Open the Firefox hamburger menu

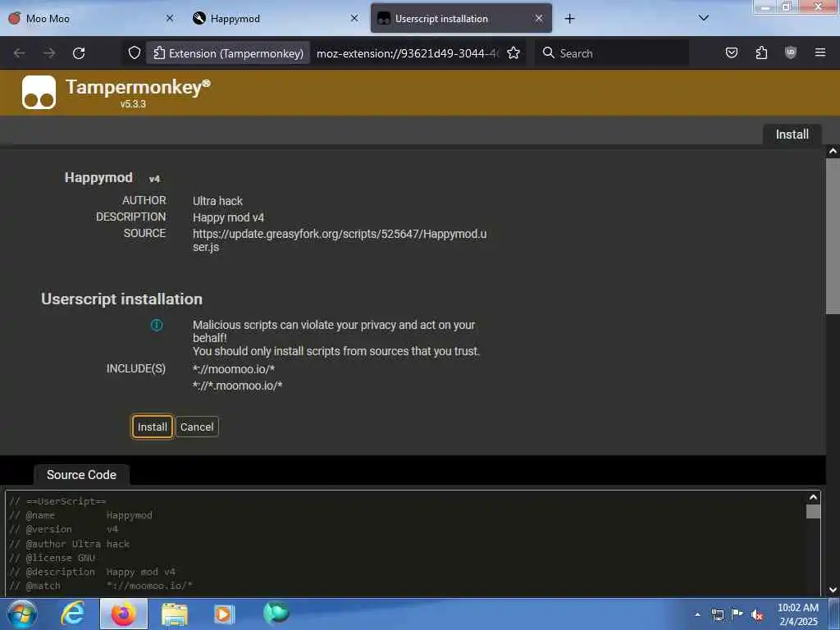coord(819,52)
